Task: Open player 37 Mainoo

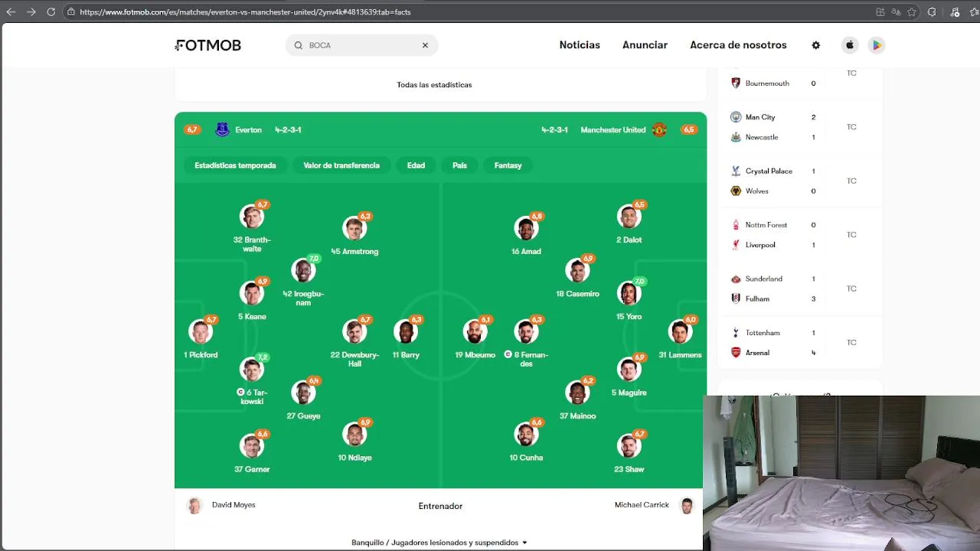Action: pos(577,399)
